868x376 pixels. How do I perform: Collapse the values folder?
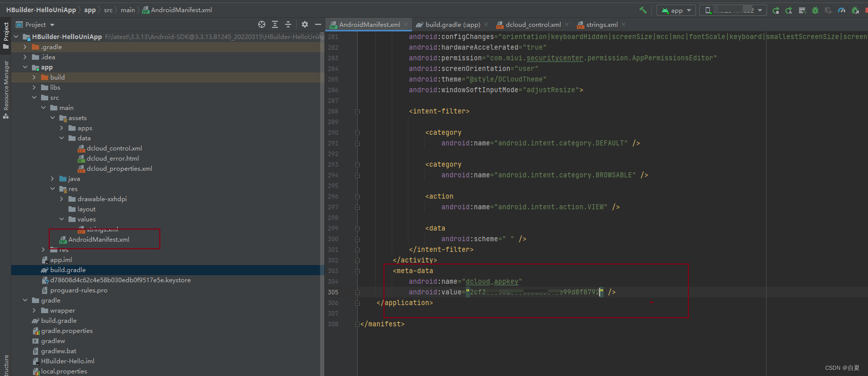point(61,219)
